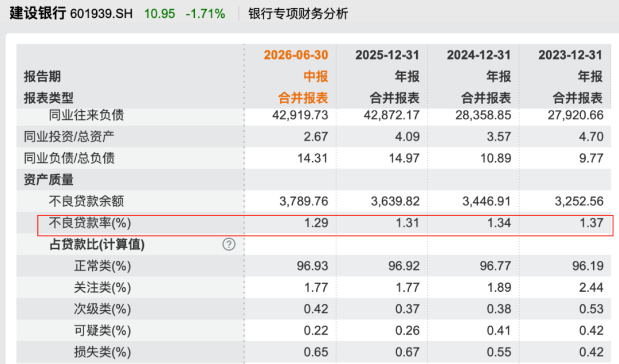
Task: Open the 银行专项财务分析 heading
Action: pos(298,14)
